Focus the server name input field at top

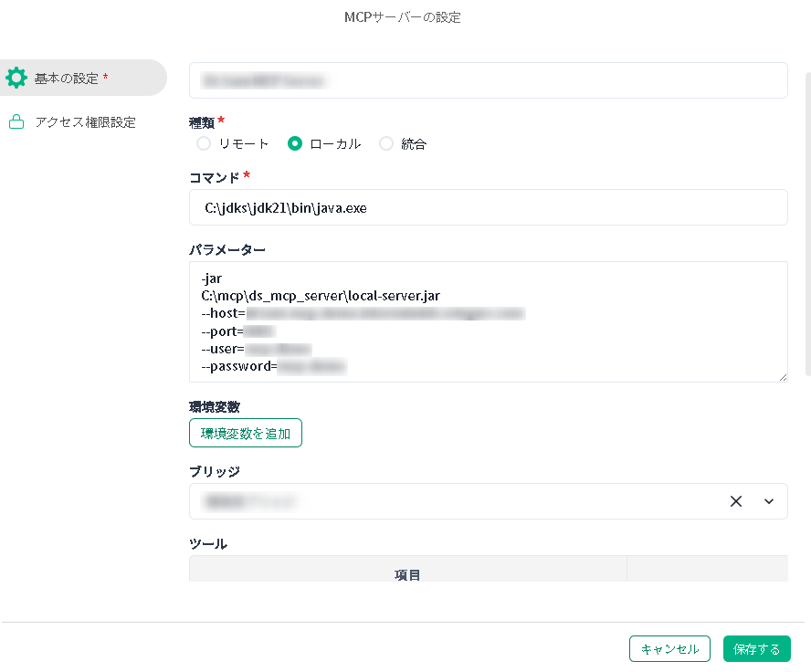[488, 80]
